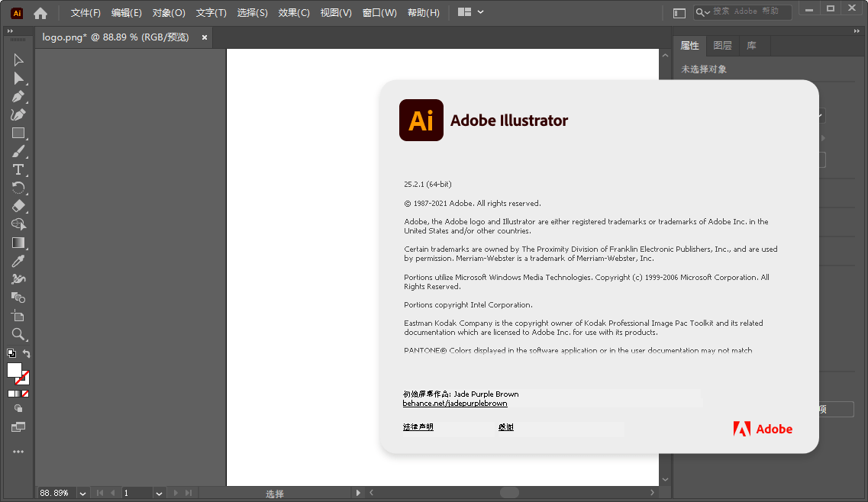This screenshot has width=868, height=502.
Task: Select the Eraser tool
Action: pos(18,206)
